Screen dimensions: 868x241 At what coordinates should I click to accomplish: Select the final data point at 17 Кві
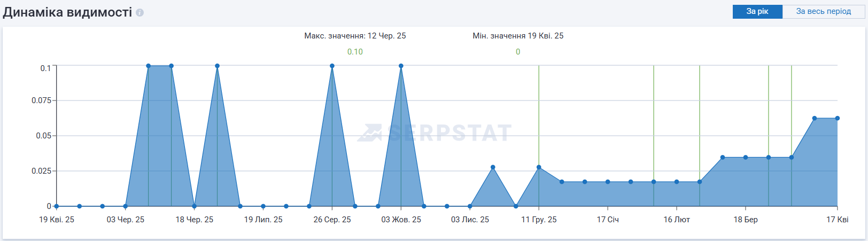tap(837, 119)
